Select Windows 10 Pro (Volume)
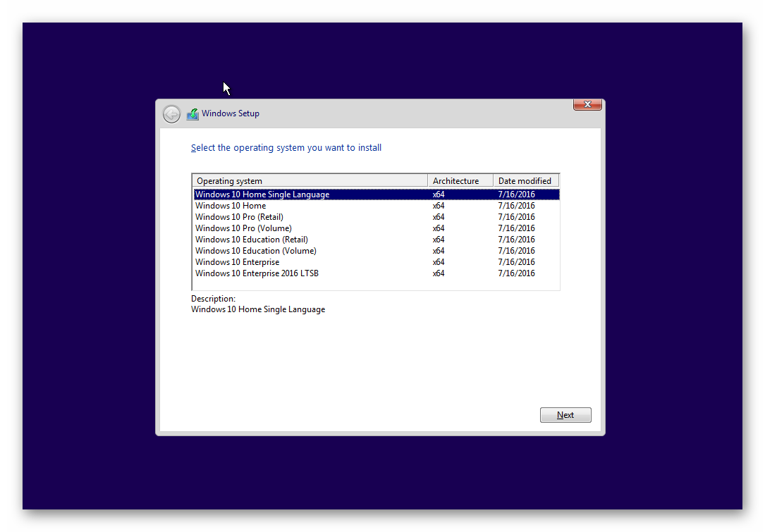This screenshot has height=532, width=765. [377, 228]
